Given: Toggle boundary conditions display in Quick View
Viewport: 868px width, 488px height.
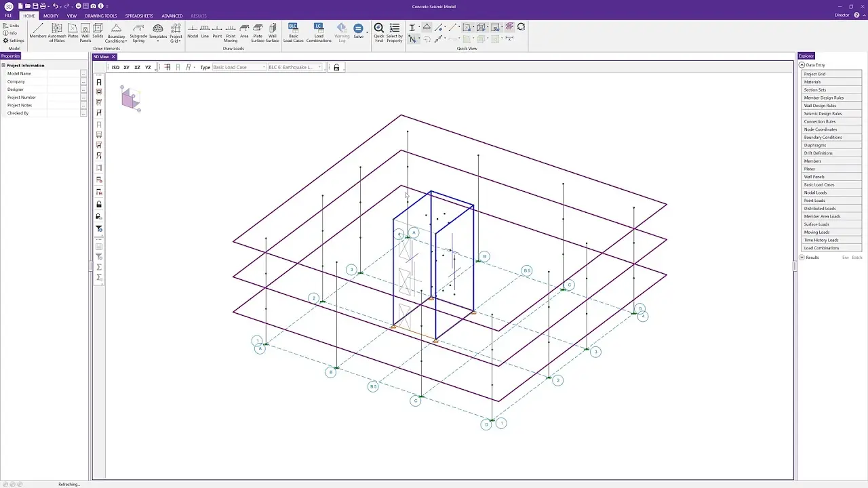Looking at the screenshot, I should 427,27.
